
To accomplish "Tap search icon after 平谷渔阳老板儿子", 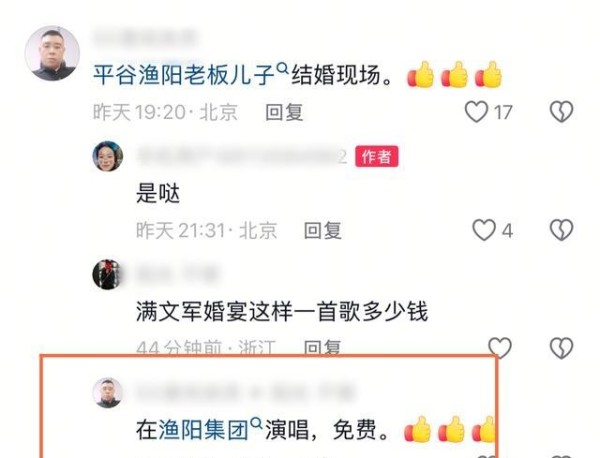I will pyautogui.click(x=282, y=69).
